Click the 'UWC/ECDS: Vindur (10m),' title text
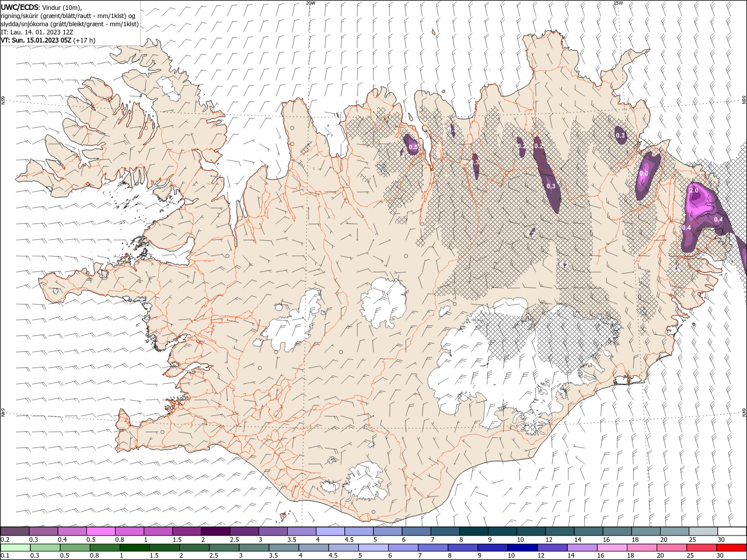The width and height of the screenshot is (747, 560). (41, 7)
